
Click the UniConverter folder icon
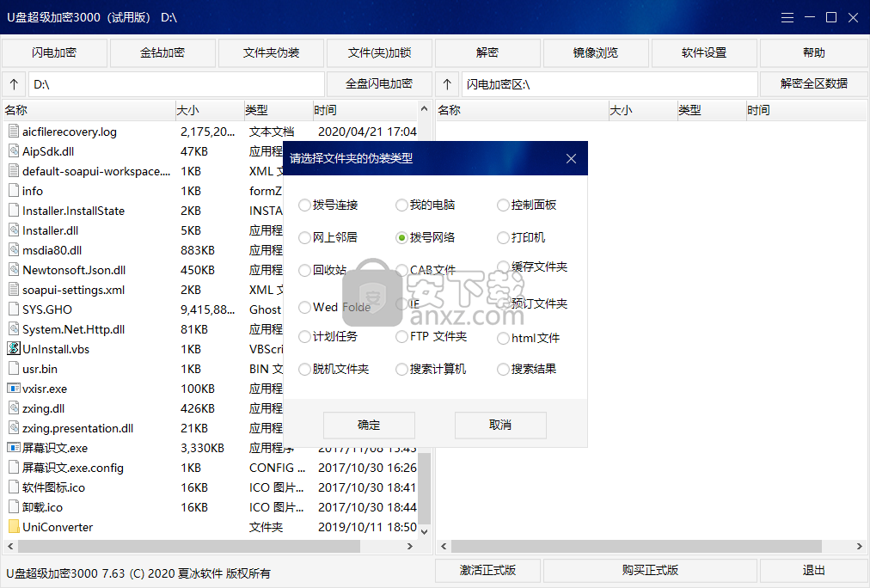click(x=12, y=526)
